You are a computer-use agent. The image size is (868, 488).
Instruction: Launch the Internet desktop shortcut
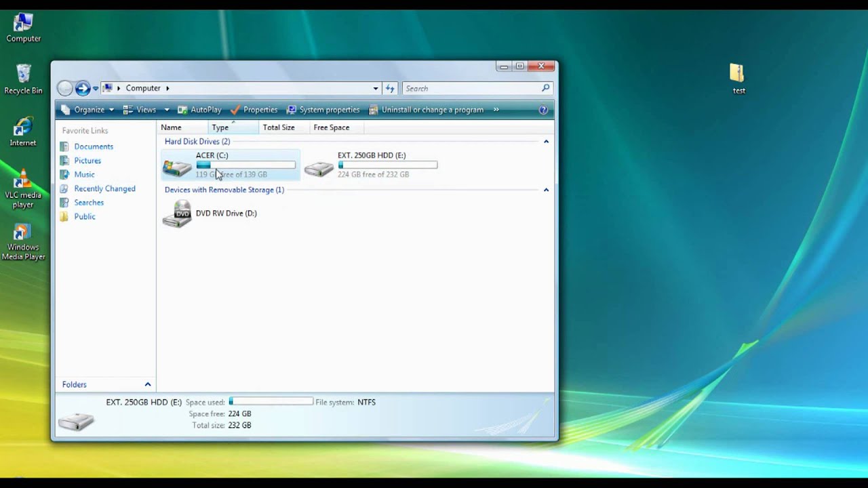tap(23, 132)
